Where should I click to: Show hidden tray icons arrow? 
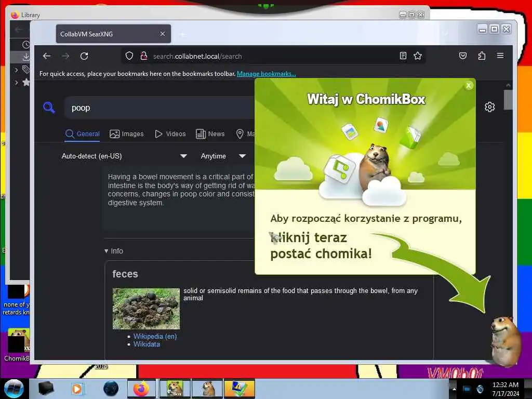click(x=454, y=389)
